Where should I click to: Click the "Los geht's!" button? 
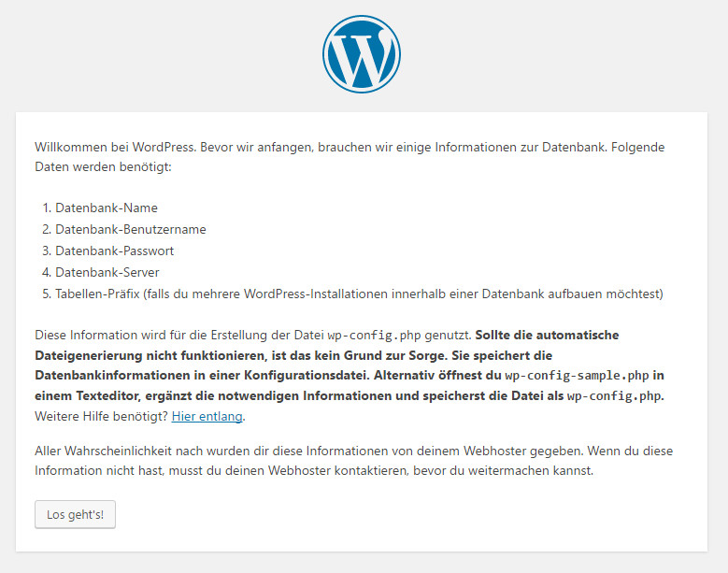point(75,514)
